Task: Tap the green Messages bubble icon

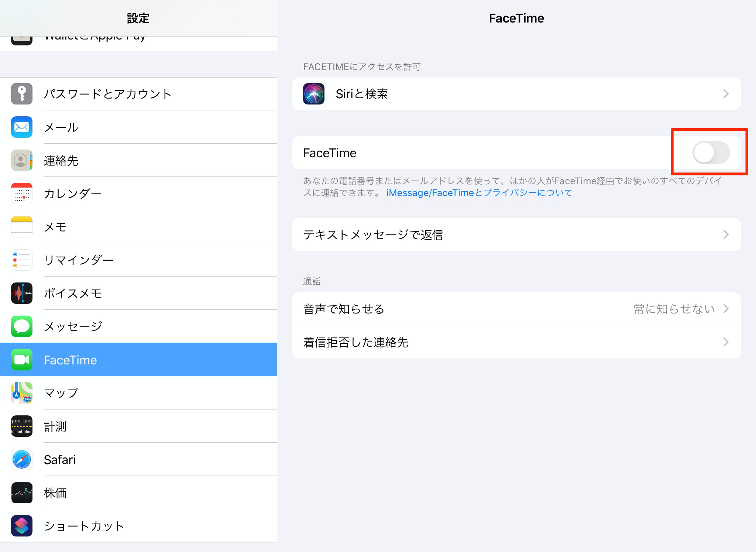Action: click(22, 326)
